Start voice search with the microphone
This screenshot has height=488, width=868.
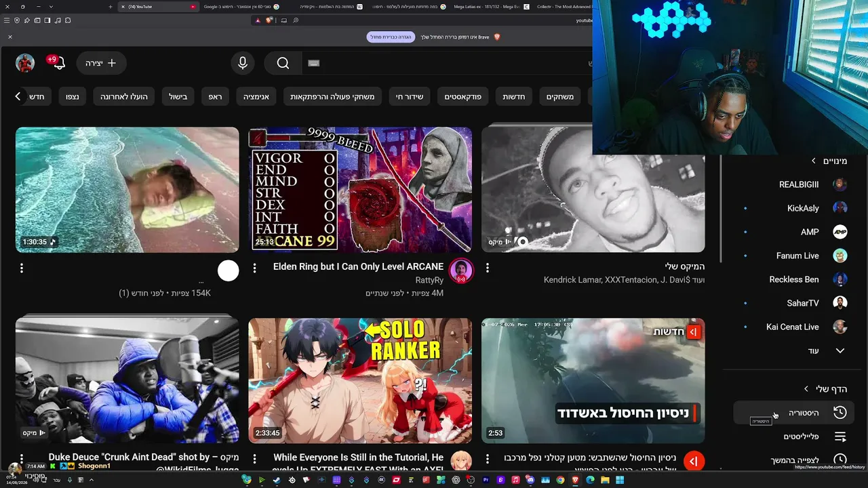pyautogui.click(x=243, y=63)
